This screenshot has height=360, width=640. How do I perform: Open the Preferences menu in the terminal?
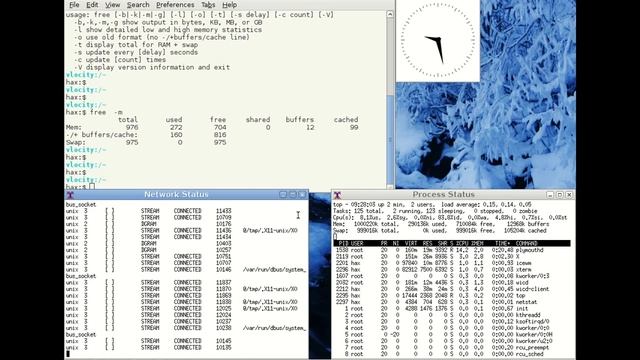175,5
